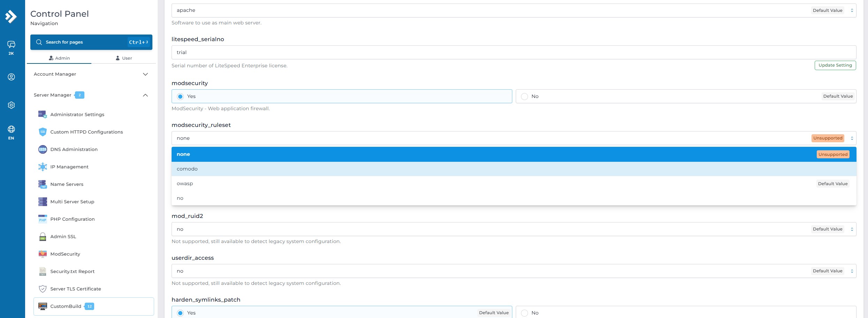The height and width of the screenshot is (318, 868).
Task: Open the apache webserver dropdown
Action: 514,10
